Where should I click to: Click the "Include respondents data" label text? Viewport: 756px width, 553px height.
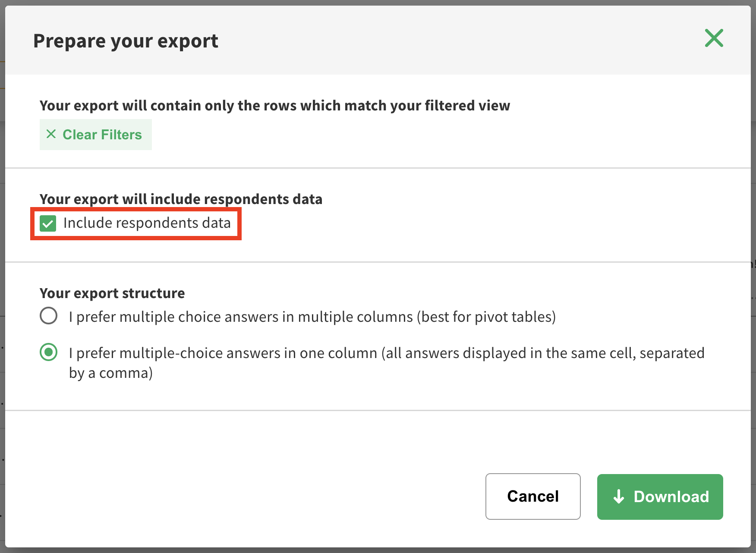147,223
